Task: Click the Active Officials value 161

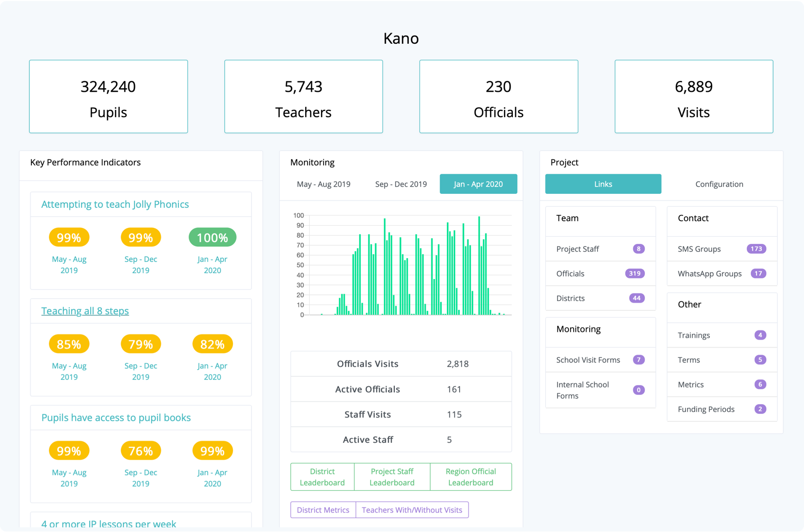Action: point(454,389)
